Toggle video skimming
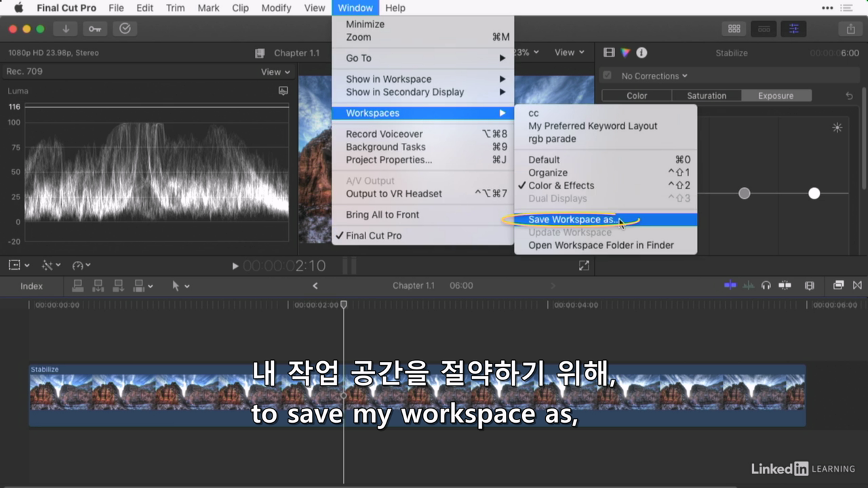868x488 pixels. click(730, 285)
